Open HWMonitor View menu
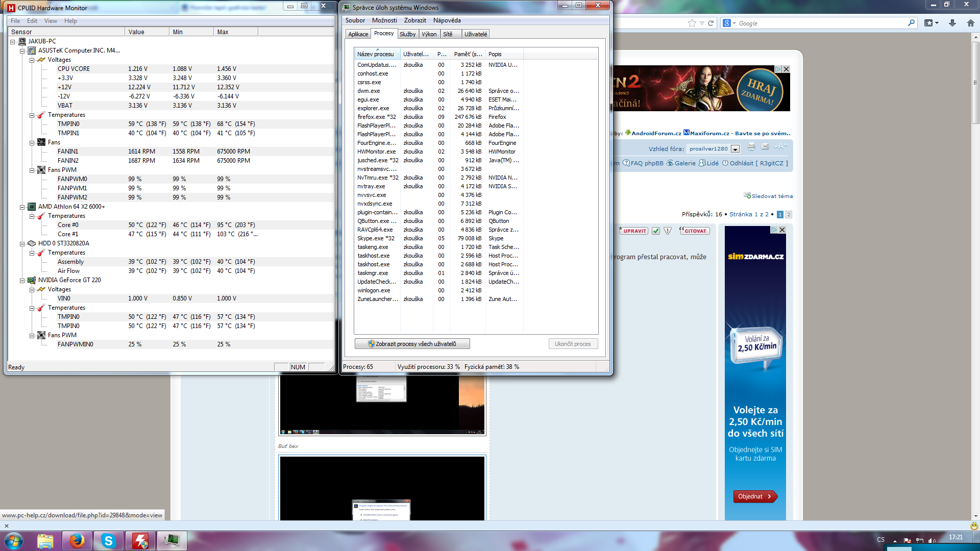Screen dimensions: 980x551 coord(51,21)
